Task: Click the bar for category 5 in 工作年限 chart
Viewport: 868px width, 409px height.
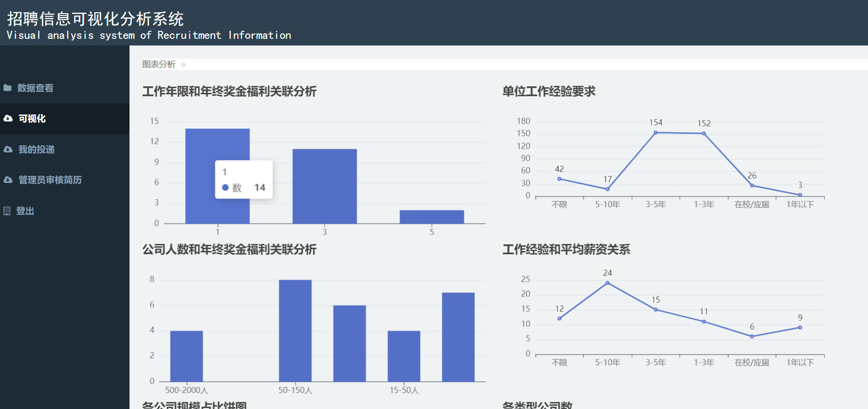Action: [x=432, y=217]
